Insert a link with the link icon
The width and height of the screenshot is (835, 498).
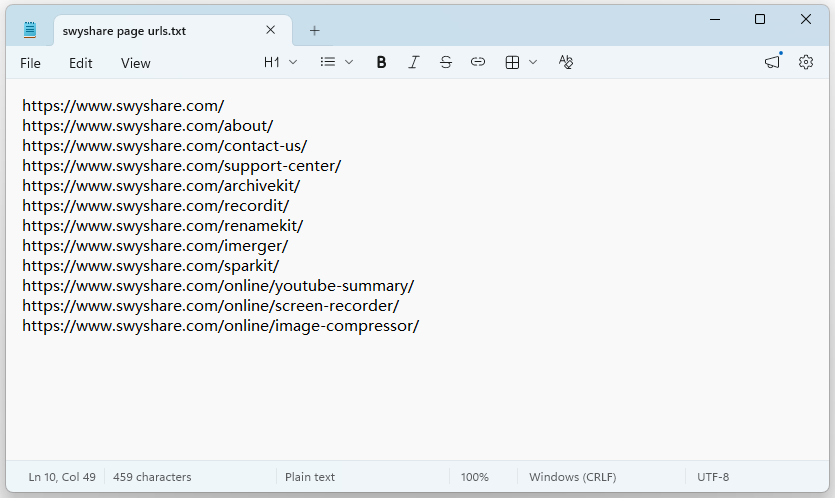pos(478,62)
